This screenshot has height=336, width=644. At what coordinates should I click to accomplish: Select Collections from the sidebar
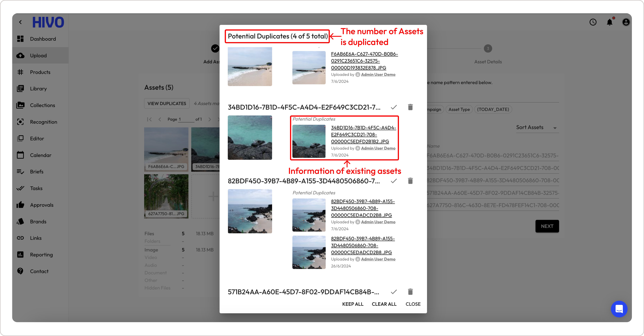point(42,105)
